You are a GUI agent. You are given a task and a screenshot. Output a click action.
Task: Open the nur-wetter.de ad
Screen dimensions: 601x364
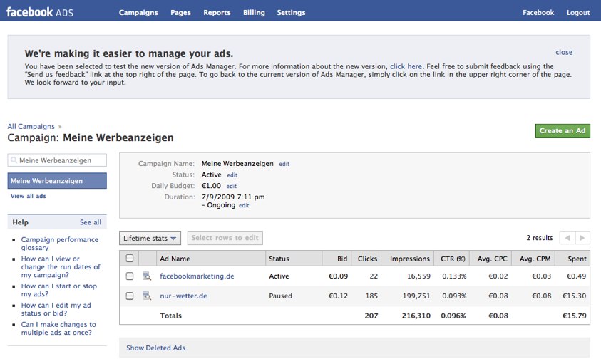pyautogui.click(x=183, y=296)
